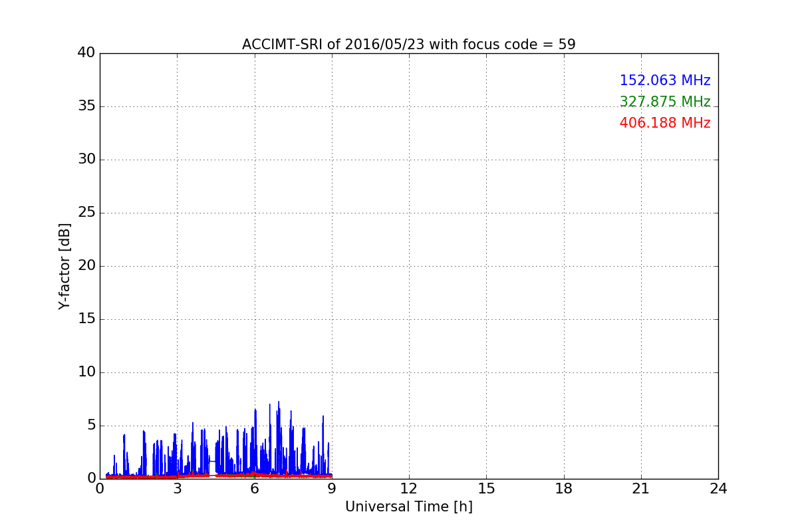Click the plot title ACCIMT-SRI of 2016/05/23
This screenshot has width=798, height=532.
[x=408, y=45]
